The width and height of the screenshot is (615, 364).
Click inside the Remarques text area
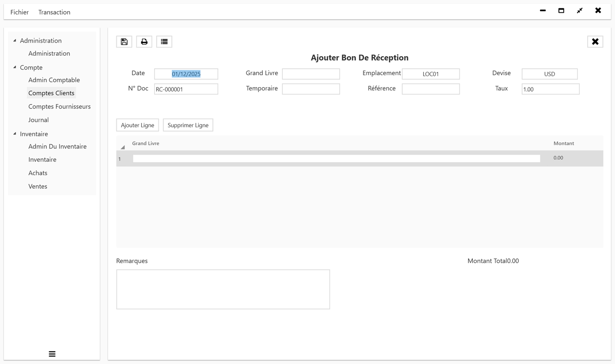pos(223,289)
